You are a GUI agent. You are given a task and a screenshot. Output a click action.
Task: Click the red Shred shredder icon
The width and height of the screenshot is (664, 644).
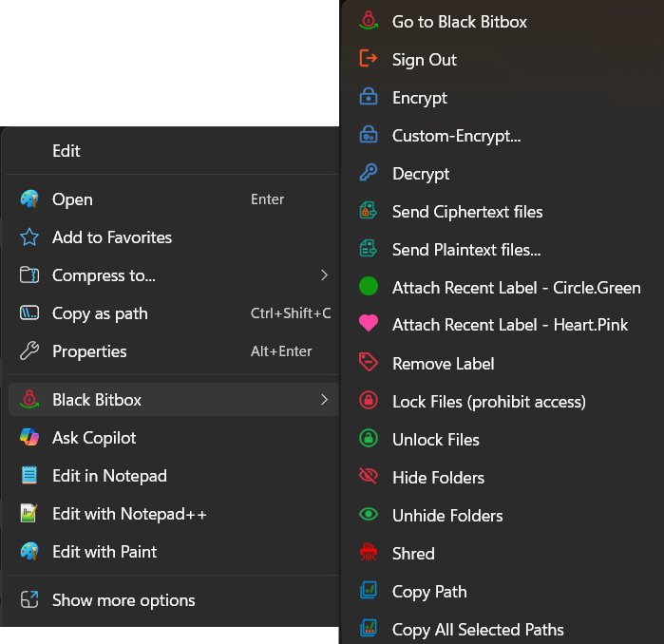(x=369, y=552)
